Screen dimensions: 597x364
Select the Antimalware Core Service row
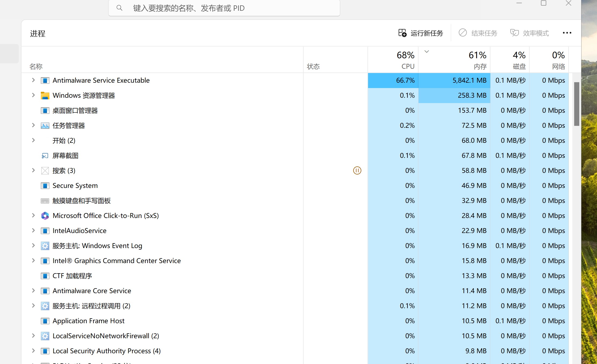[x=295, y=291]
